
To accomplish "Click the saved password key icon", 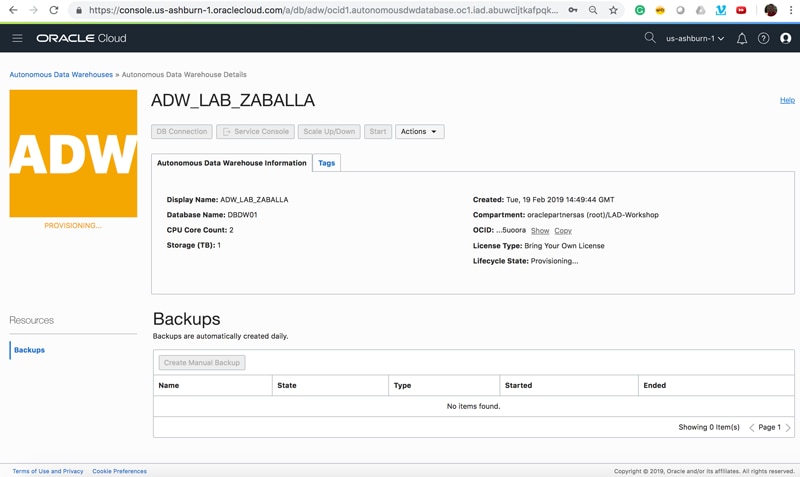I will tap(572, 10).
